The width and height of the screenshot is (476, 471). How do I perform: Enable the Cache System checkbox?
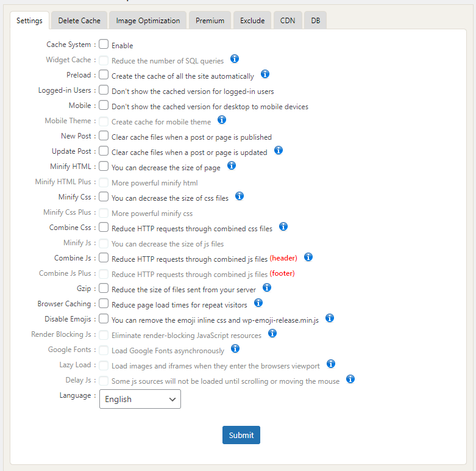pyautogui.click(x=104, y=45)
